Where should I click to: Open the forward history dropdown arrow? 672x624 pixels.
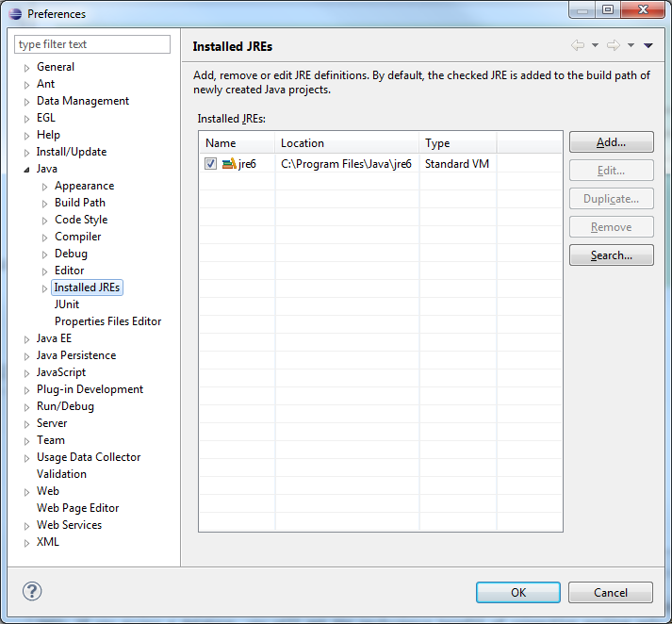tap(631, 45)
